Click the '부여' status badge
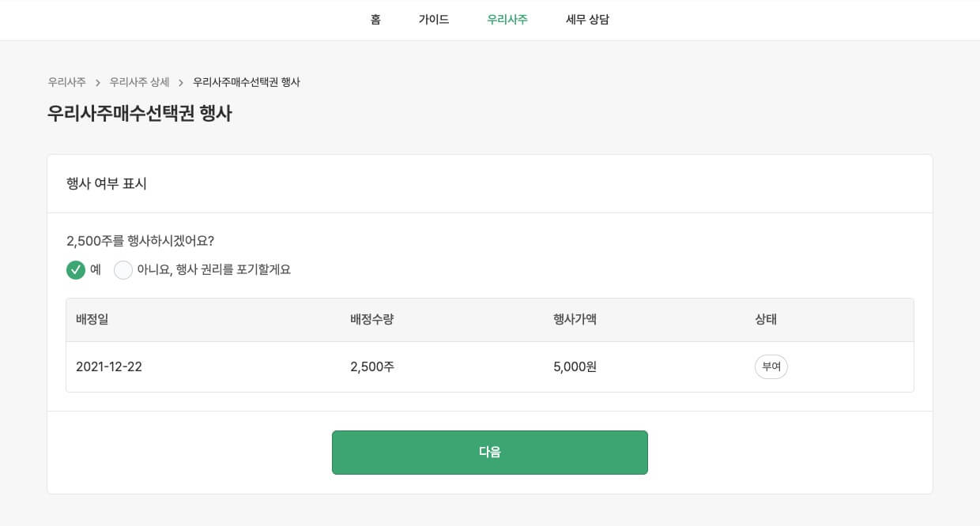The width and height of the screenshot is (980, 526). click(771, 366)
